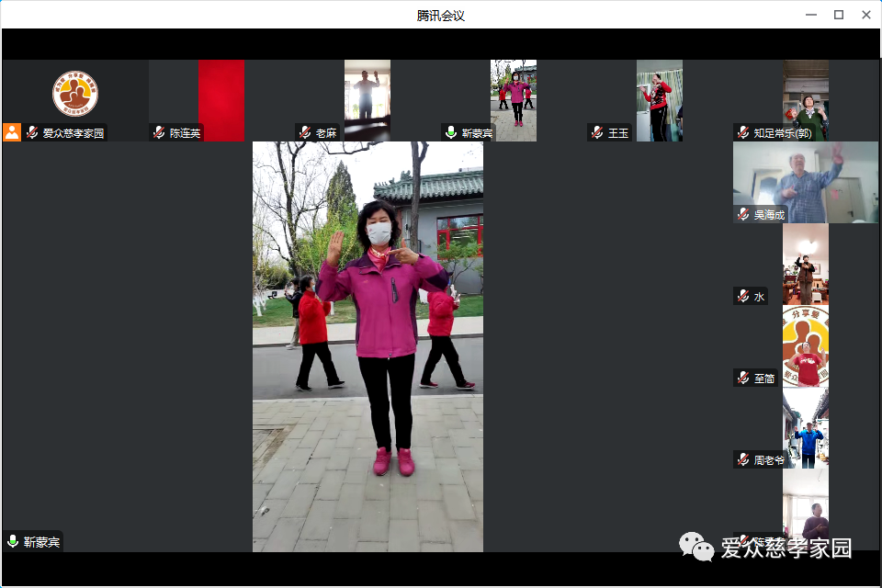This screenshot has width=882, height=588.
Task: Click green mic icon on main video name label
Action: pos(13,541)
